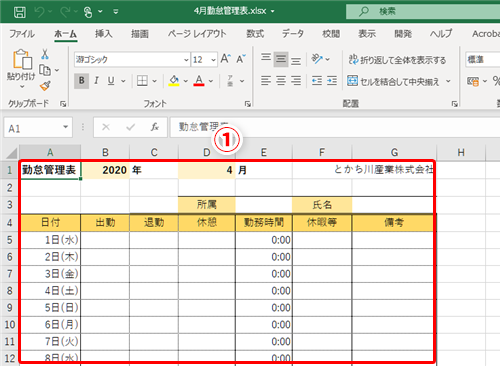Open the font name 游ゴシック dropdown
Image resolution: width=500 pixels, height=366 pixels.
click(x=186, y=60)
